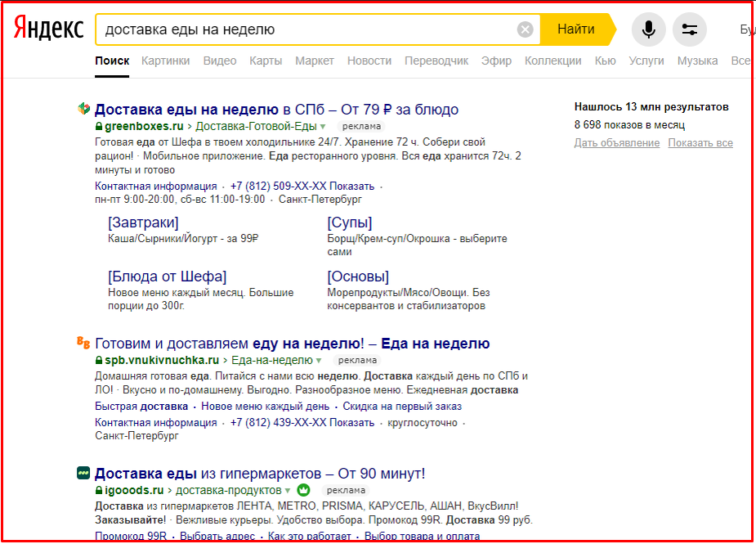The image size is (756, 544).
Task: Click the igooods favicon
Action: click(83, 473)
